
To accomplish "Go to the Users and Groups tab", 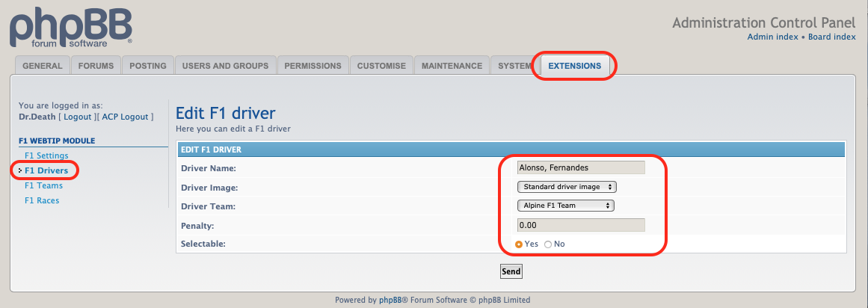I will click(x=225, y=65).
